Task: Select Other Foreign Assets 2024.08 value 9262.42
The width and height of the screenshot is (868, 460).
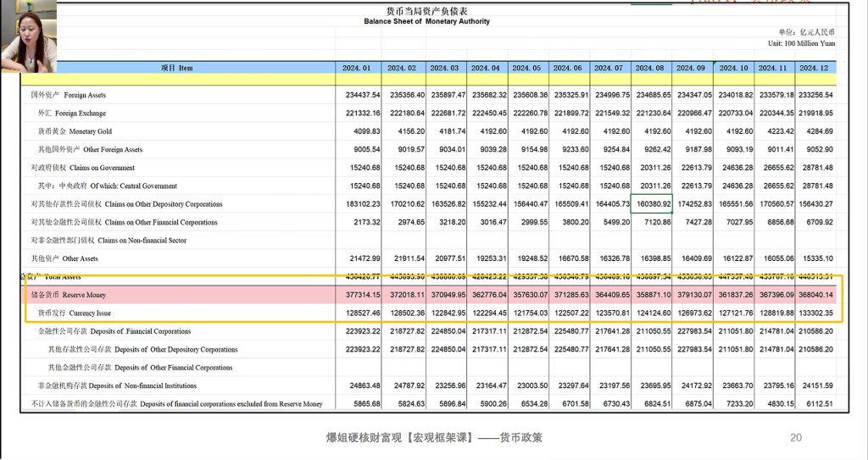Action: tap(656, 149)
